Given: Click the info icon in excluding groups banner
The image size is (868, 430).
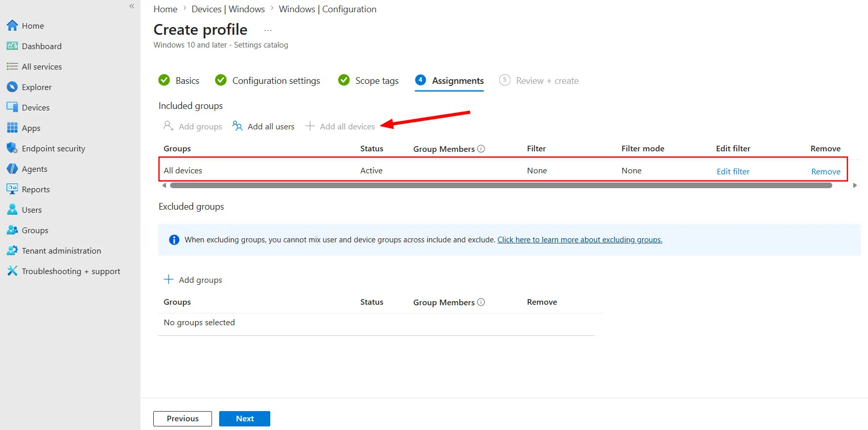Looking at the screenshot, I should pyautogui.click(x=174, y=239).
